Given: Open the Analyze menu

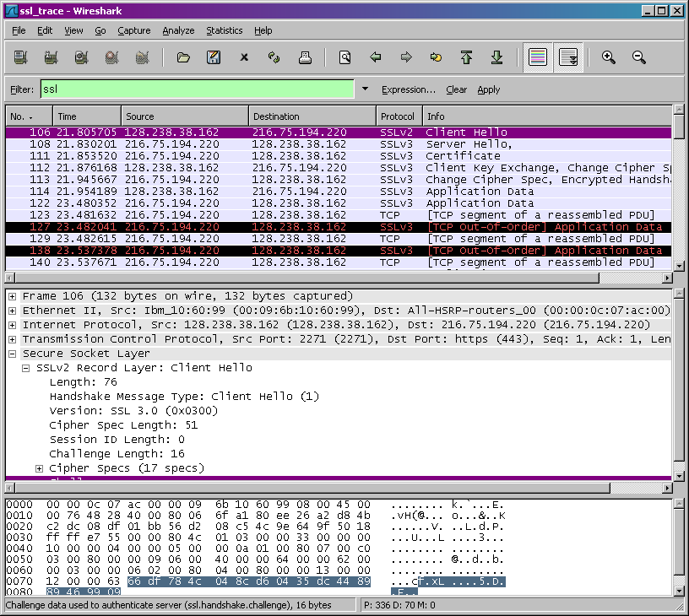Looking at the screenshot, I should click(x=178, y=30).
